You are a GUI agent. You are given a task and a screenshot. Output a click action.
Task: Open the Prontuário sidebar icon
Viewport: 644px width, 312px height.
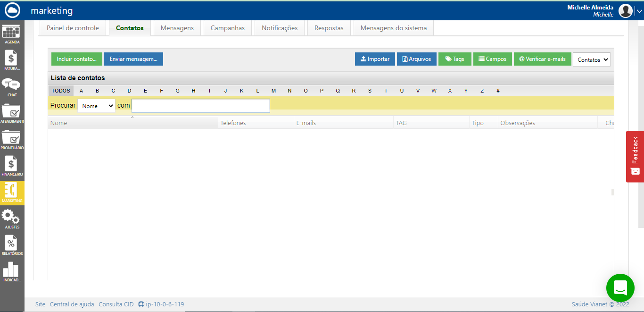(x=12, y=140)
